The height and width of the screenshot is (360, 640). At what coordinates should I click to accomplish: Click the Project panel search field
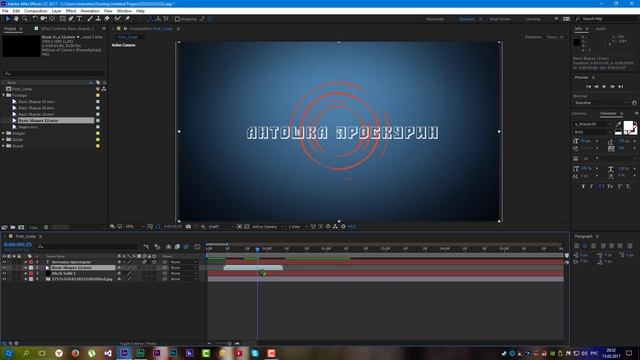coord(53,73)
